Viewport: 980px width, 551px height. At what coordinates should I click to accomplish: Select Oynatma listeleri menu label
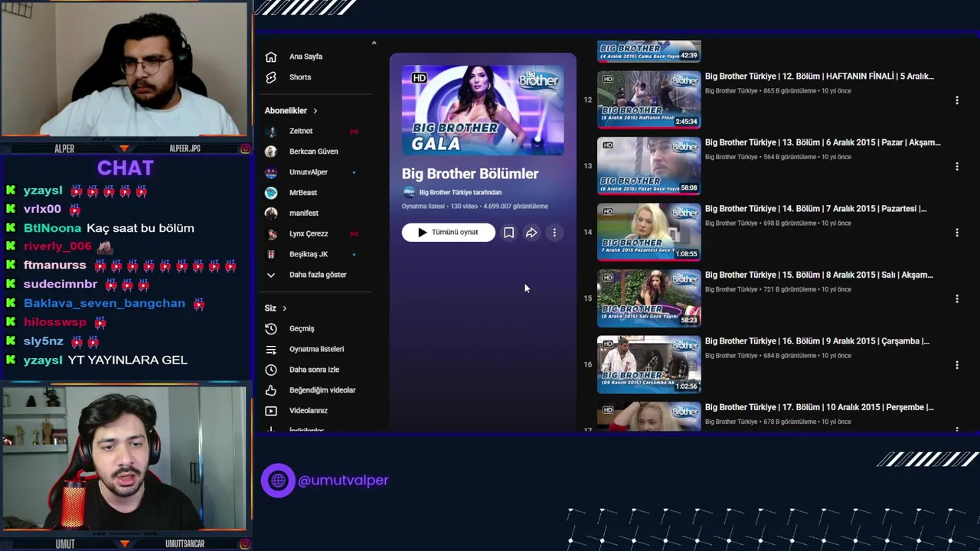click(316, 349)
